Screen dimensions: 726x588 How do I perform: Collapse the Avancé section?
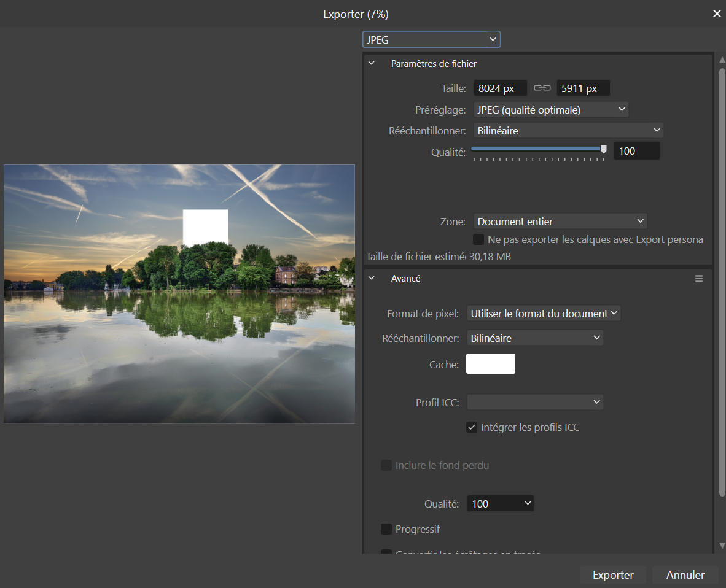tap(371, 278)
